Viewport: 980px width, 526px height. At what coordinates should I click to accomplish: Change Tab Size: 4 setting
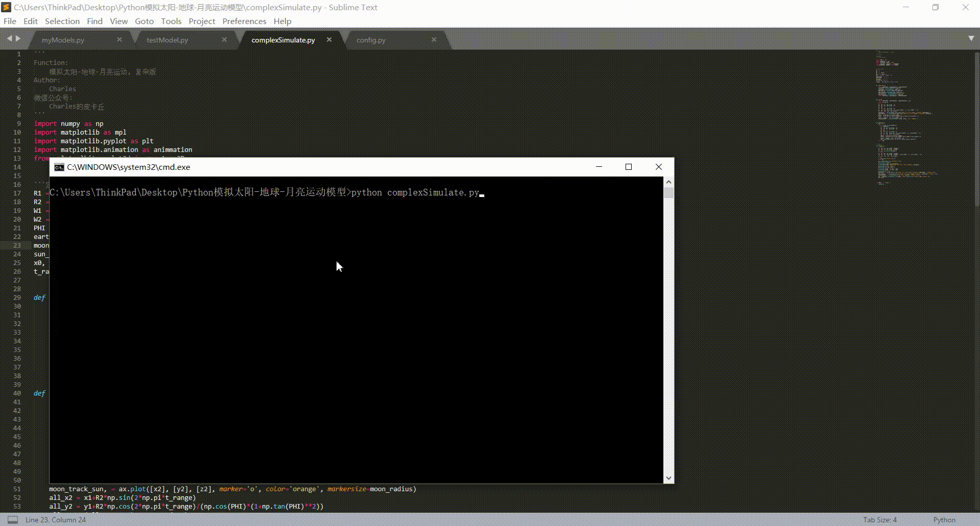click(x=880, y=520)
